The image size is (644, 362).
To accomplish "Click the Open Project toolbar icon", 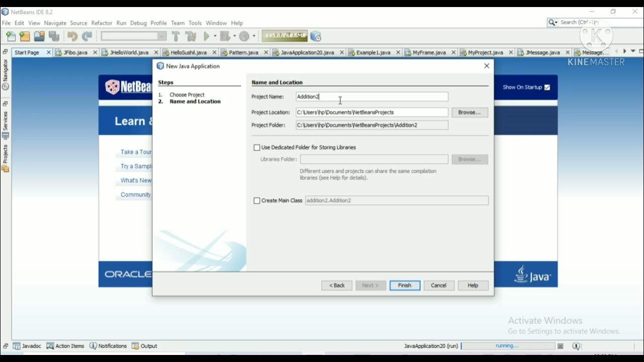I will (x=39, y=36).
